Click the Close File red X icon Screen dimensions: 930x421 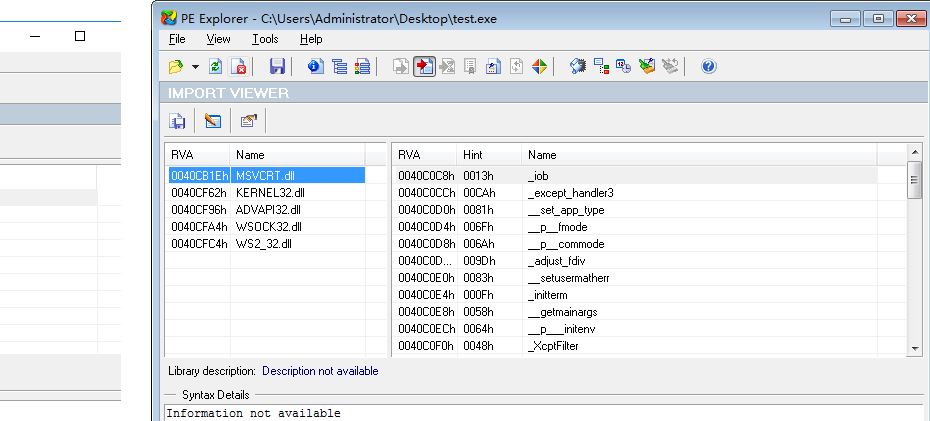tap(239, 66)
